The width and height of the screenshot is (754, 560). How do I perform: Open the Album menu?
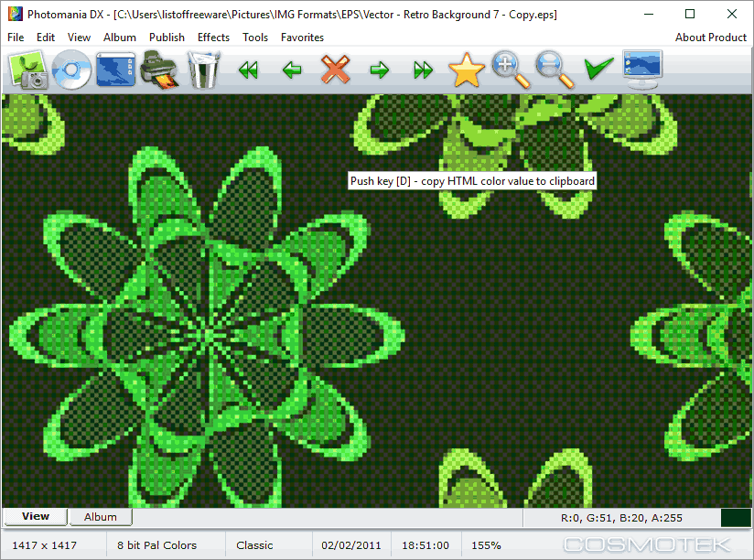pyautogui.click(x=120, y=38)
